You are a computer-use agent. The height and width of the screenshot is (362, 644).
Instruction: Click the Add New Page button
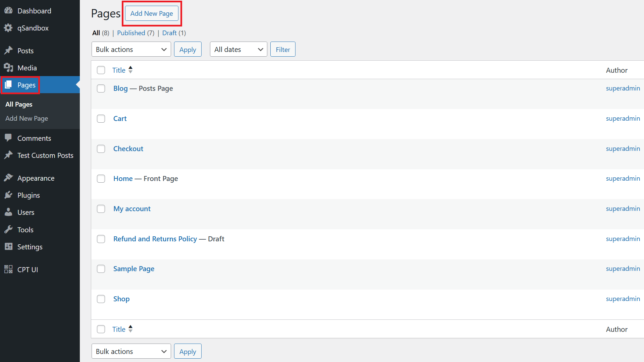tap(152, 13)
